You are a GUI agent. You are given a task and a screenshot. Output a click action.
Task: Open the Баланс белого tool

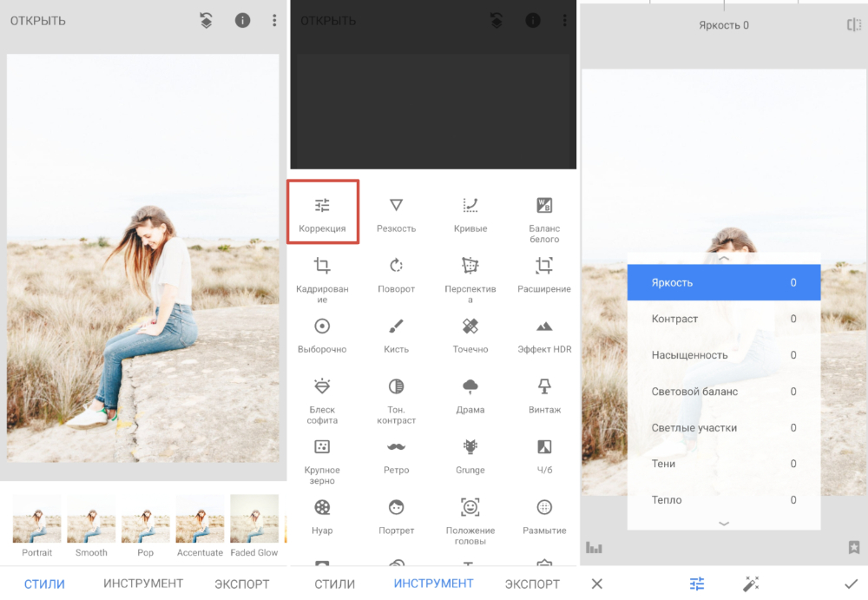coord(543,213)
